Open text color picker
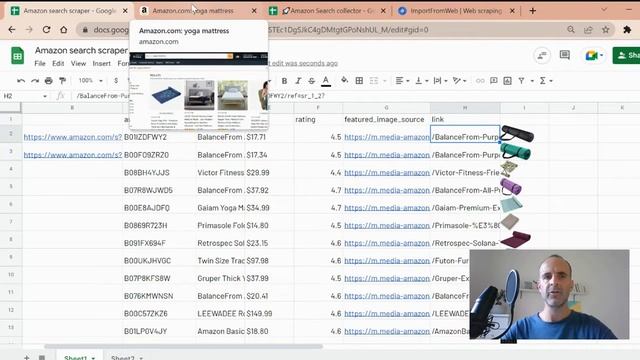The height and width of the screenshot is (360, 640). pos(326,81)
